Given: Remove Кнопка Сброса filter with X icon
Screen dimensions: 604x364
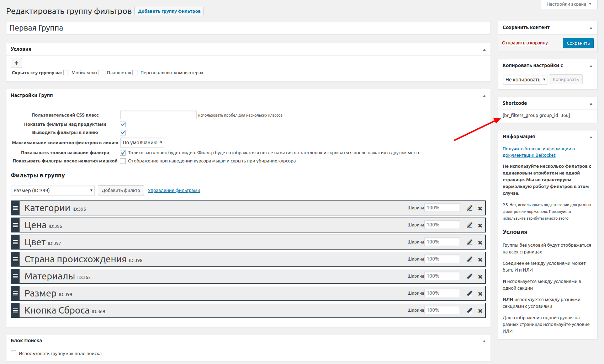Looking at the screenshot, I should click(480, 311).
